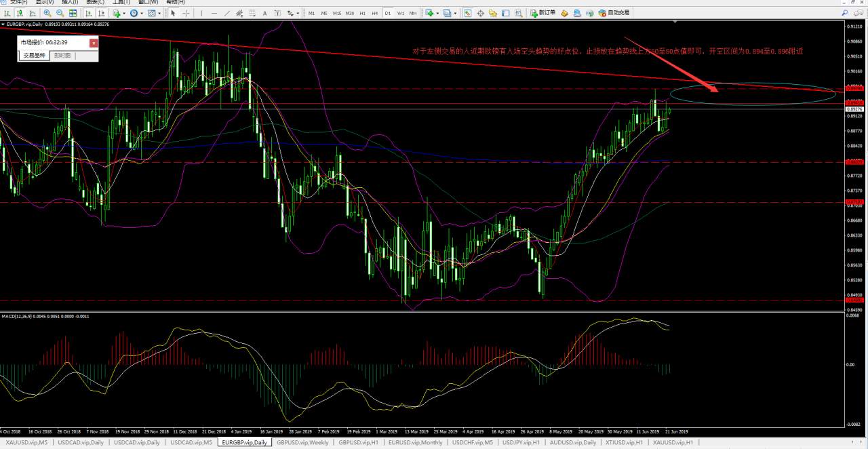Open the USDCHF.vip,M5 chart tab

(x=473, y=442)
